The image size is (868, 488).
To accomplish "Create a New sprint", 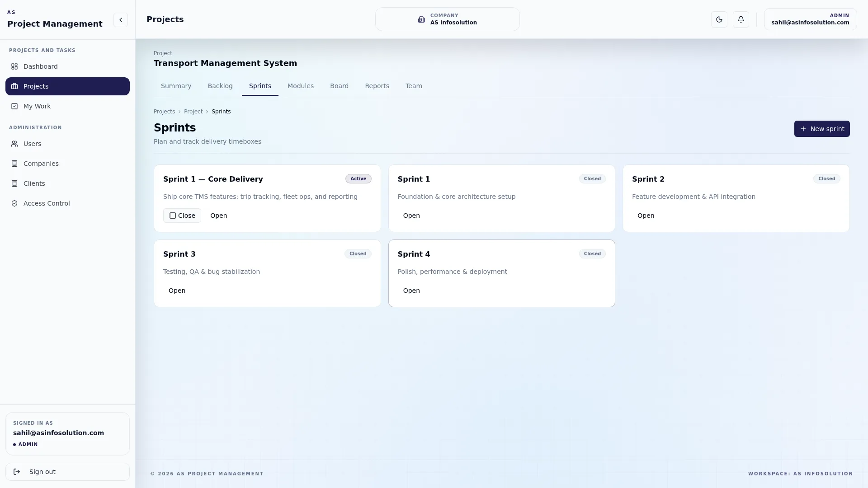I will pyautogui.click(x=822, y=129).
